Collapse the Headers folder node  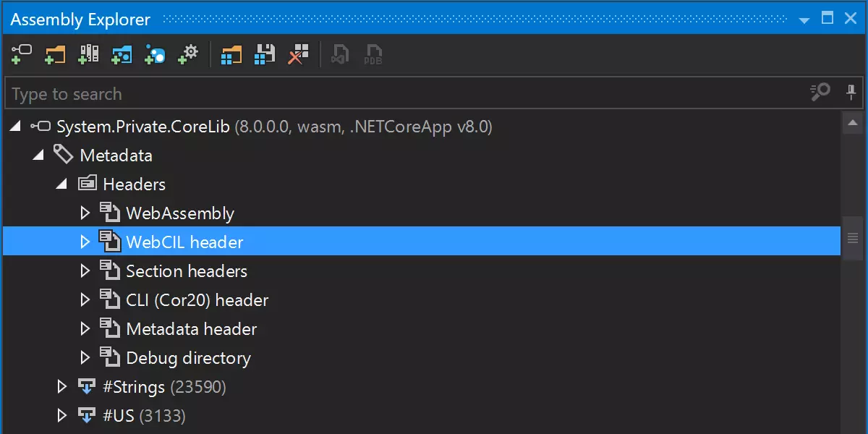pos(62,184)
